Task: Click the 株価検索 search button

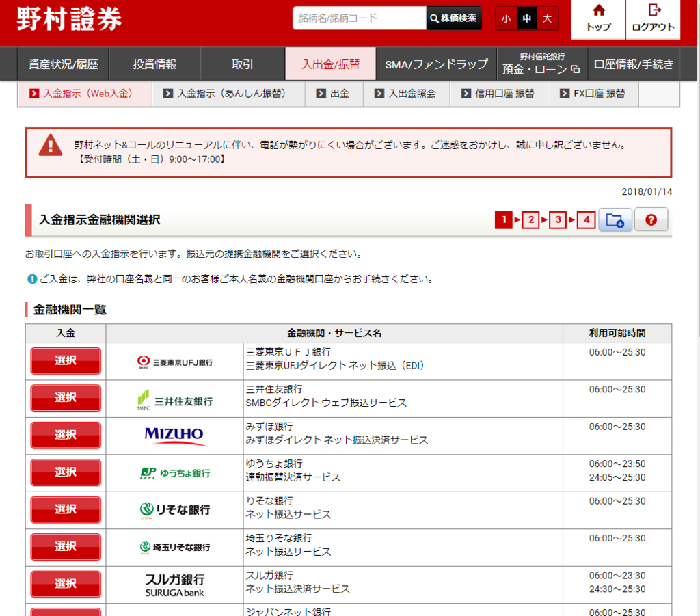Action: pyautogui.click(x=454, y=18)
